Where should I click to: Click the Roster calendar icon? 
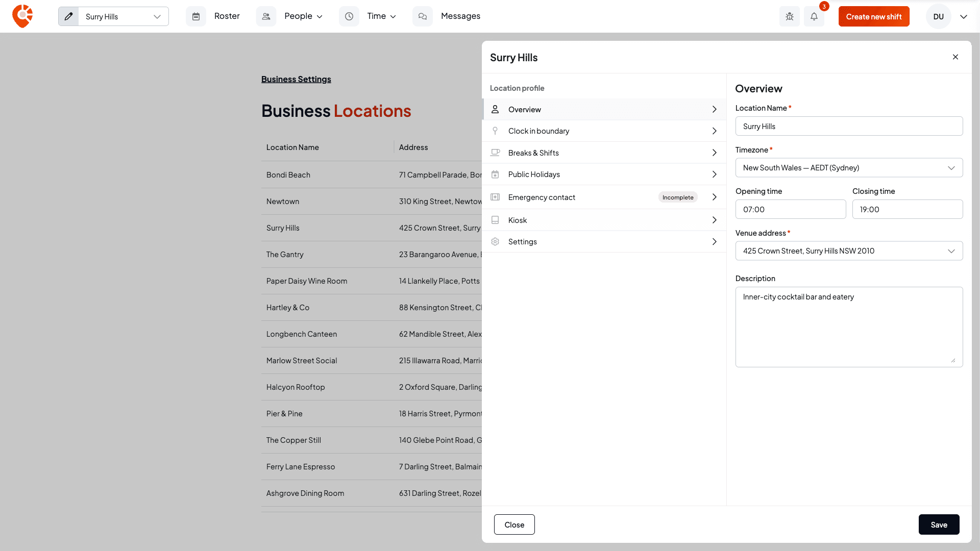(196, 16)
